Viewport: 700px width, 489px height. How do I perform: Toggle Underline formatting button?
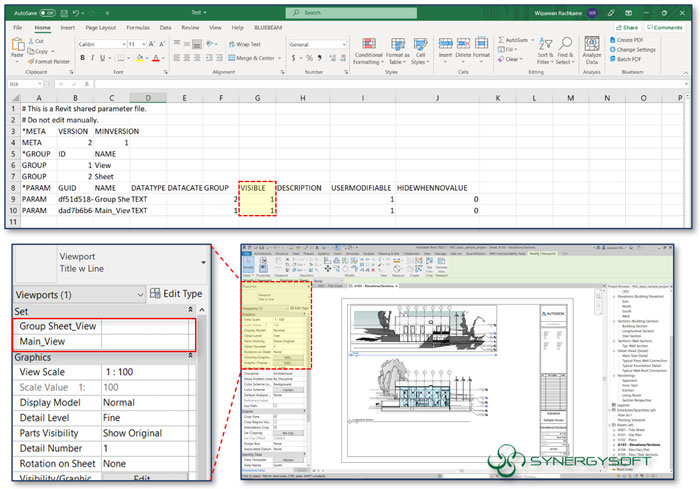[103, 58]
